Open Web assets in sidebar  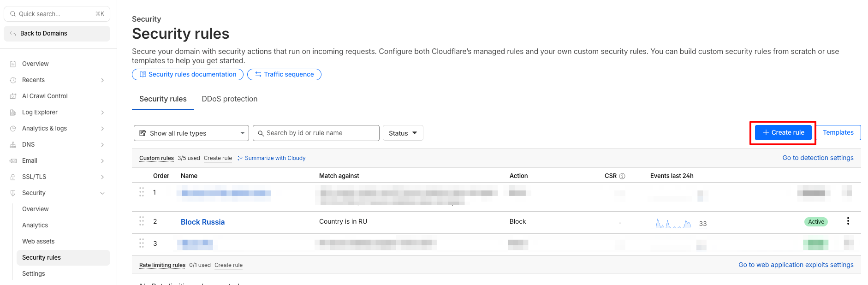[x=38, y=241]
